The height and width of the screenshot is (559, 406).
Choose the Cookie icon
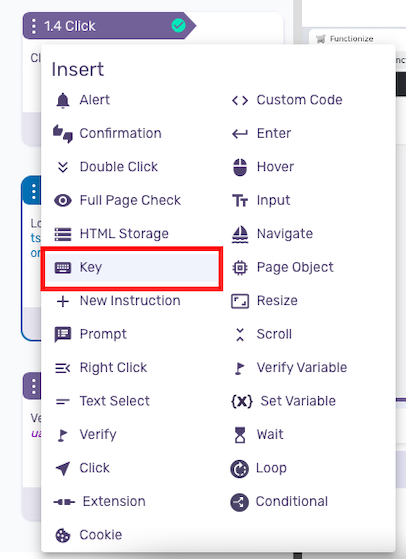pos(63,535)
